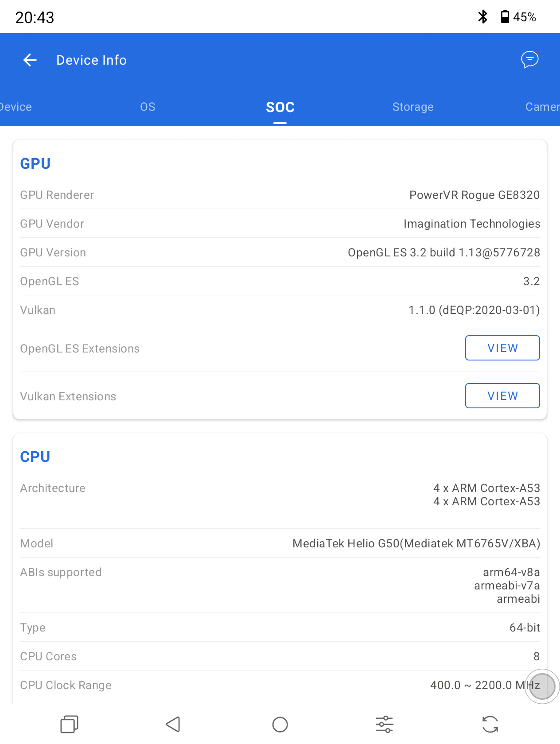Screen dimensions: 560x744
Task: Tap the Bluetooth status icon
Action: click(482, 17)
